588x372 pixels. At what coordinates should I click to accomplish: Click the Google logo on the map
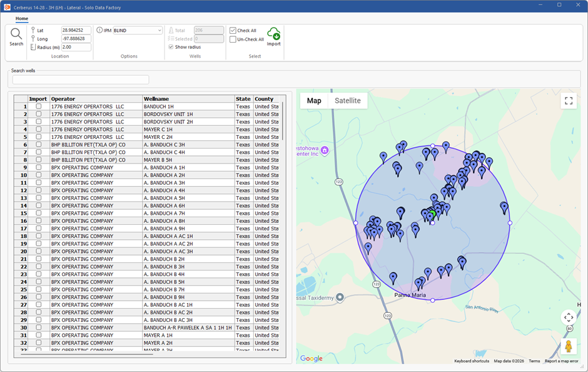point(311,358)
